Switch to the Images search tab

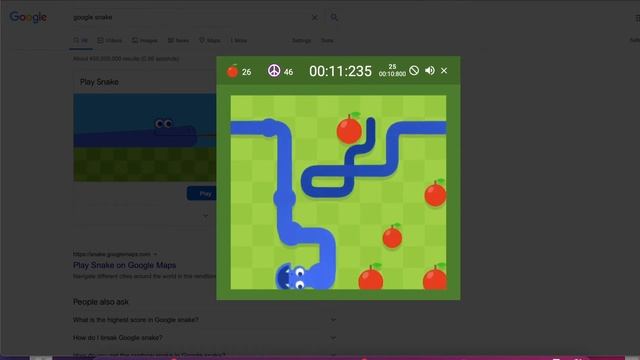[x=144, y=40]
